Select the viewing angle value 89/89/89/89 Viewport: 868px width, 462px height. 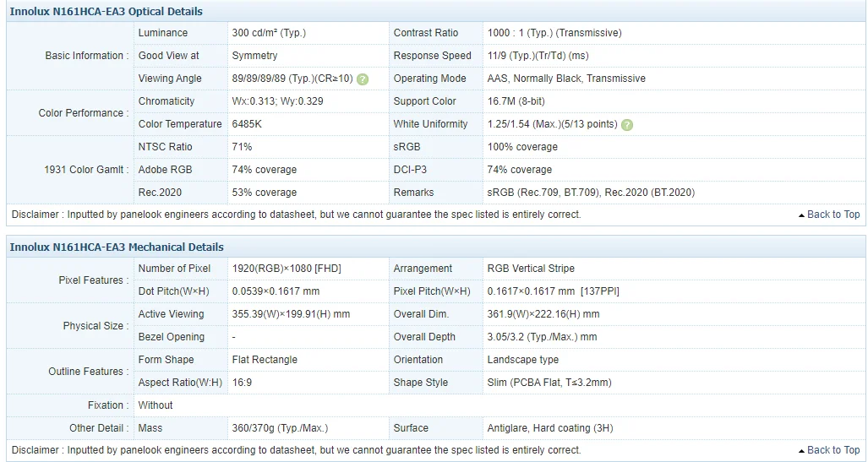pos(292,79)
